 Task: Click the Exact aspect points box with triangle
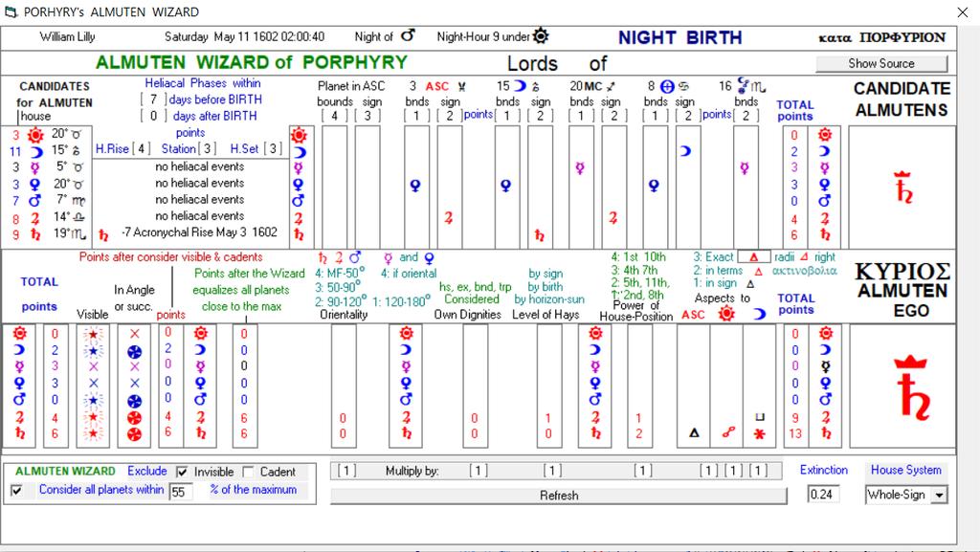pyautogui.click(x=754, y=256)
